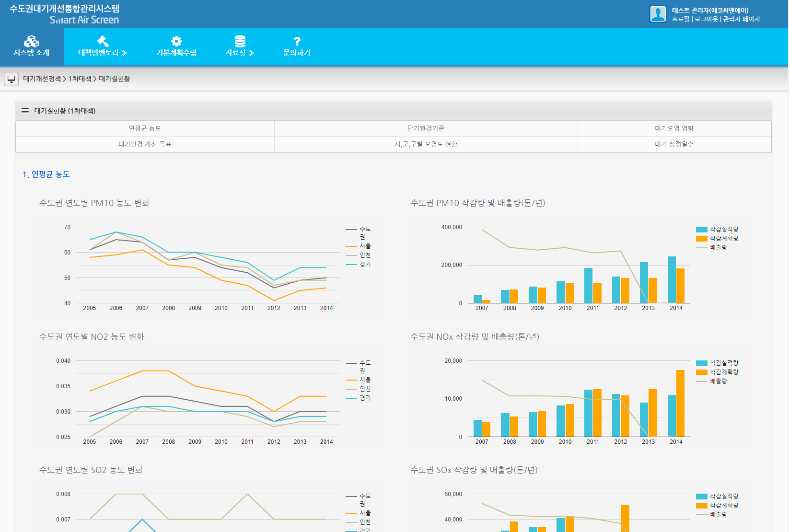Select the 시,군,구별 오염도 현황 tab

point(426,144)
